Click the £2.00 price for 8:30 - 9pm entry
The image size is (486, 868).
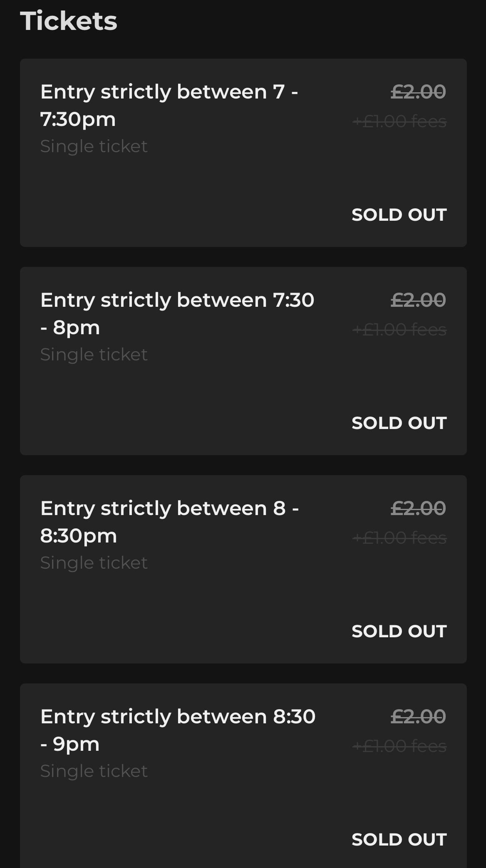(x=418, y=716)
